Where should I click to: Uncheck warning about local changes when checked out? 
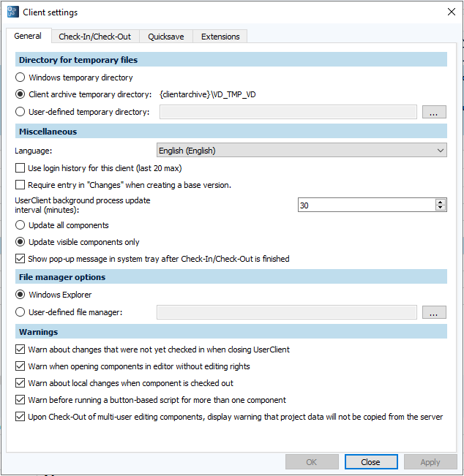click(x=20, y=383)
